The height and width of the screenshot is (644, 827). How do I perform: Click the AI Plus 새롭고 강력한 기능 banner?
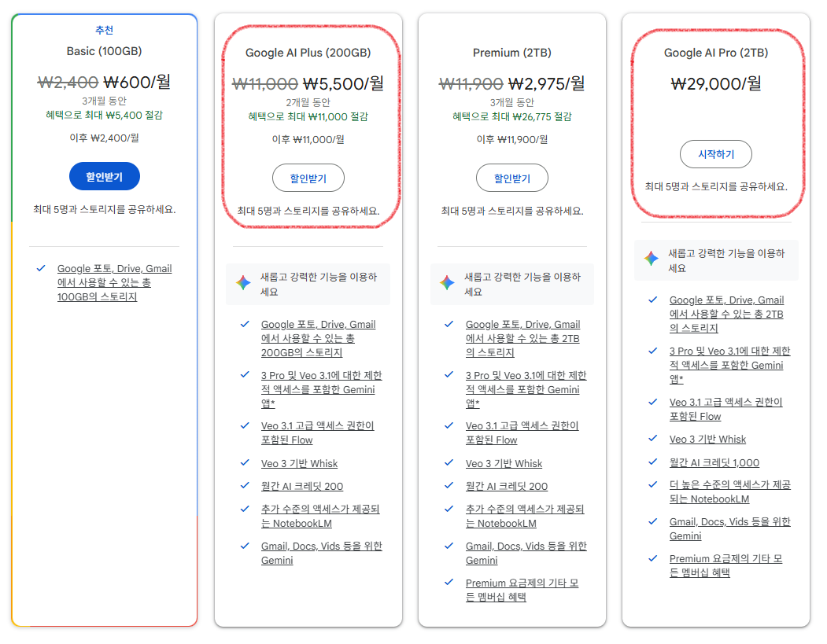(308, 284)
